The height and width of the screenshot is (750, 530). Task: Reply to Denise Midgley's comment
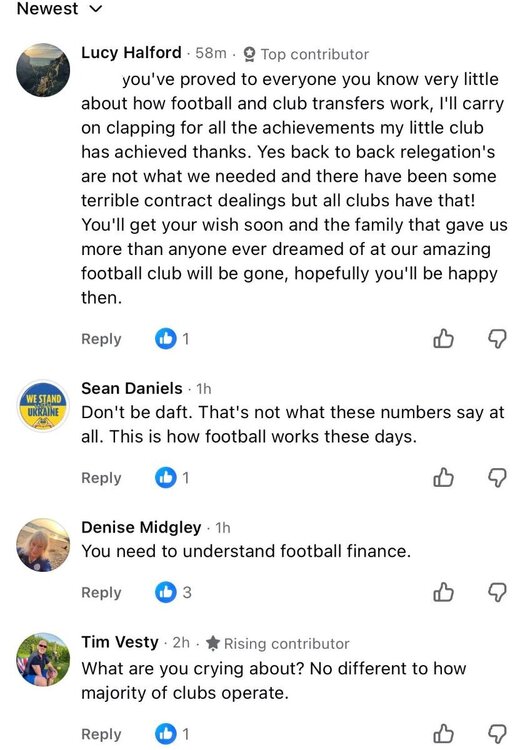(x=101, y=592)
